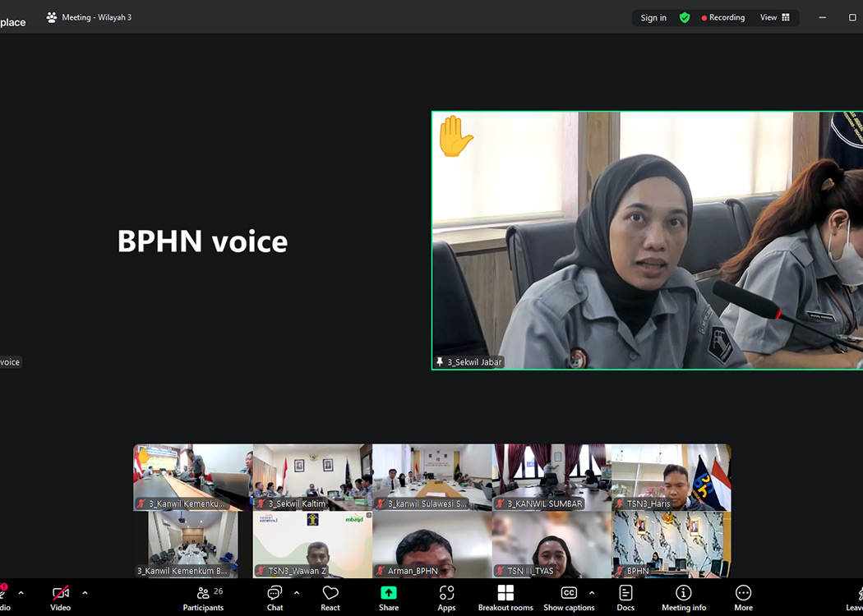Open the More options menu
Viewport: 863px width, 616px height.
tap(743, 598)
